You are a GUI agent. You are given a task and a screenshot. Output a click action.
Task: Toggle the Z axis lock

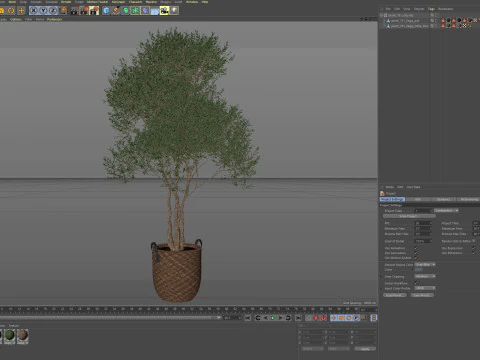pos(53,10)
